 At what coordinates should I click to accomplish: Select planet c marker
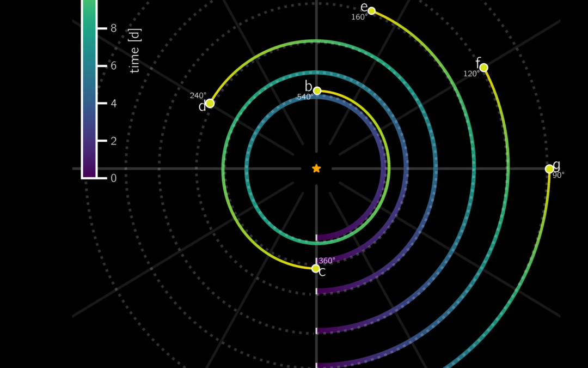click(316, 268)
